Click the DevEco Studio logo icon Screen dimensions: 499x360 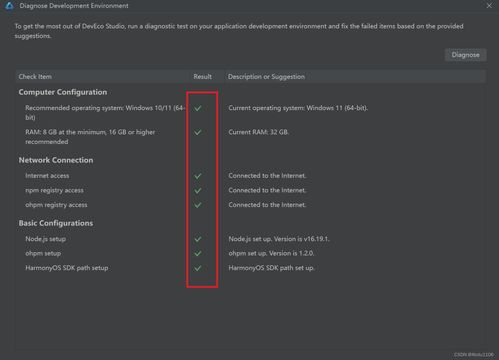[x=9, y=6]
